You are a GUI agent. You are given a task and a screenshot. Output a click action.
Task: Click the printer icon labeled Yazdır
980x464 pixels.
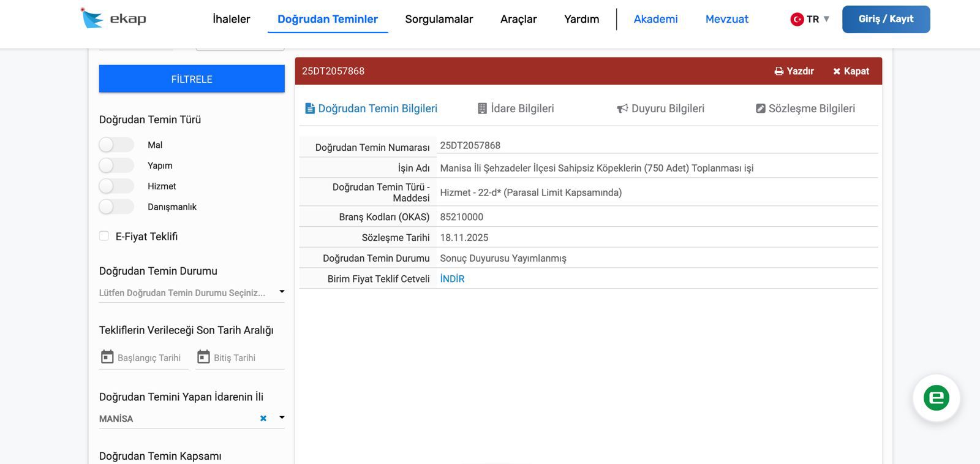pyautogui.click(x=779, y=71)
